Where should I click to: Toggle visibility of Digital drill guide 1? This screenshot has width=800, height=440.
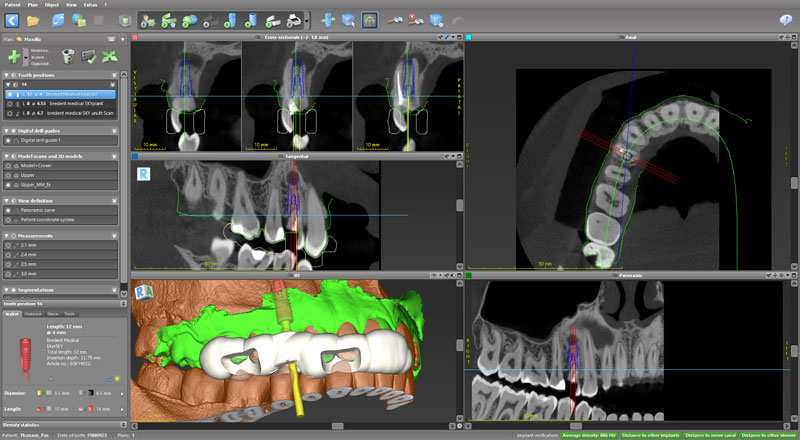9,140
